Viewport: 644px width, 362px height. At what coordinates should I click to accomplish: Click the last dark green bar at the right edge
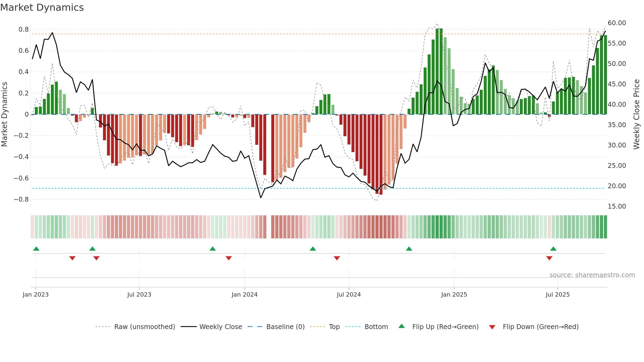tap(605, 75)
